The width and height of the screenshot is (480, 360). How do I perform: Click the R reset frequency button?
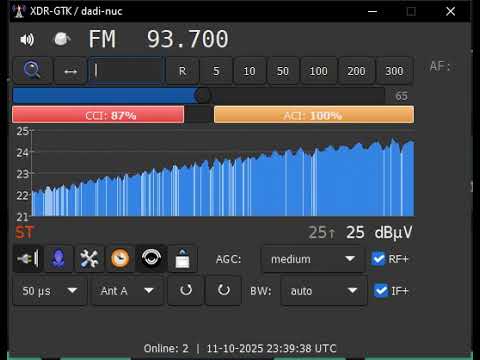[182, 71]
